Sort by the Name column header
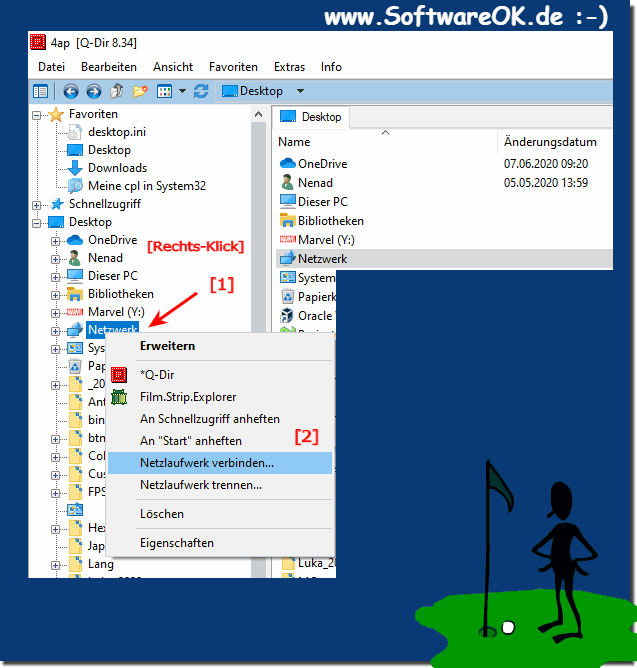 point(294,142)
